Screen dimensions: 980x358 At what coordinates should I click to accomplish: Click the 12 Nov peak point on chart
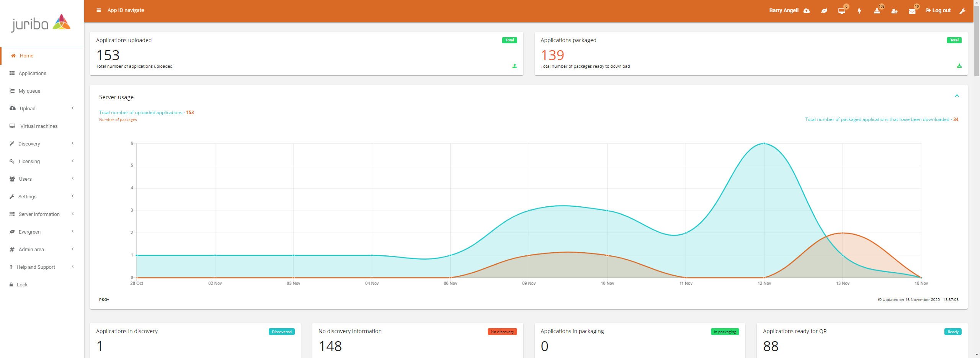(x=764, y=144)
